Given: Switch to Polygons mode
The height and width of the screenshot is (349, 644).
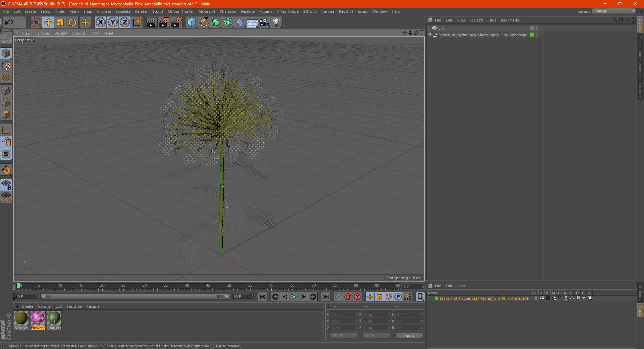Looking at the screenshot, I should tap(6, 114).
